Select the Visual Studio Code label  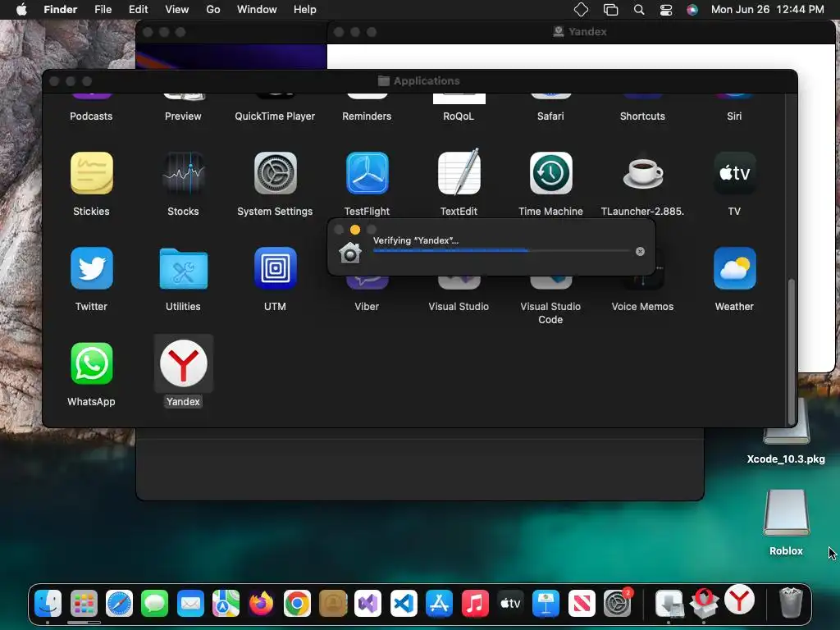click(550, 313)
